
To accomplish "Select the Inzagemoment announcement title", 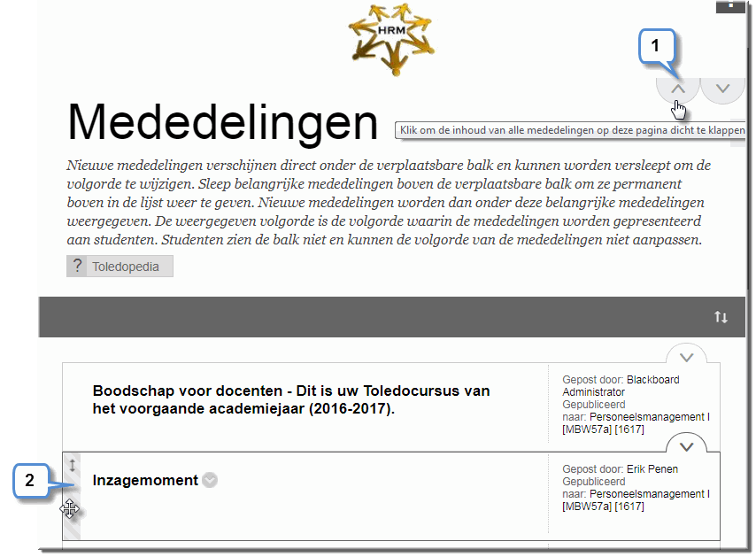I will [x=145, y=480].
